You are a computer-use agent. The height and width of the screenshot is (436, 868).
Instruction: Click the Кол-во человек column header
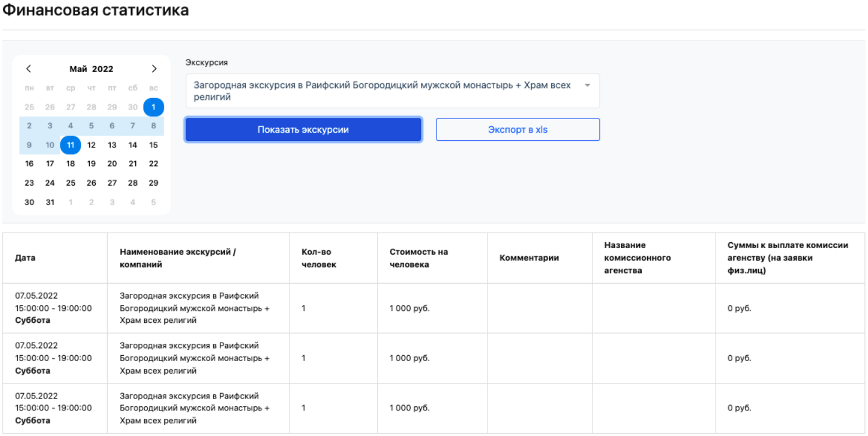click(319, 258)
